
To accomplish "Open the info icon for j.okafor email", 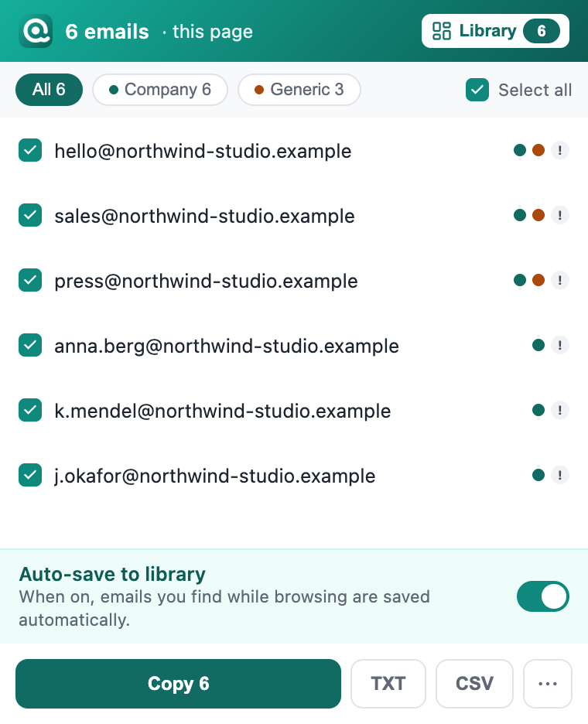I will (x=560, y=475).
